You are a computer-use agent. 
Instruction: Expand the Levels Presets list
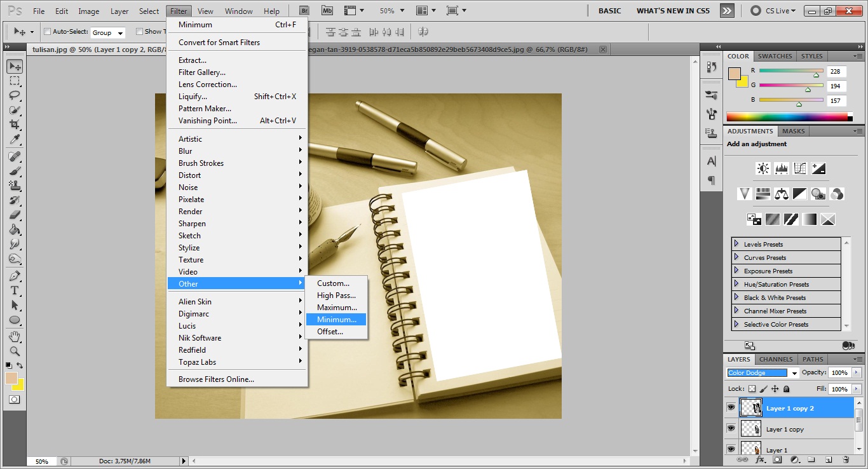(x=736, y=244)
